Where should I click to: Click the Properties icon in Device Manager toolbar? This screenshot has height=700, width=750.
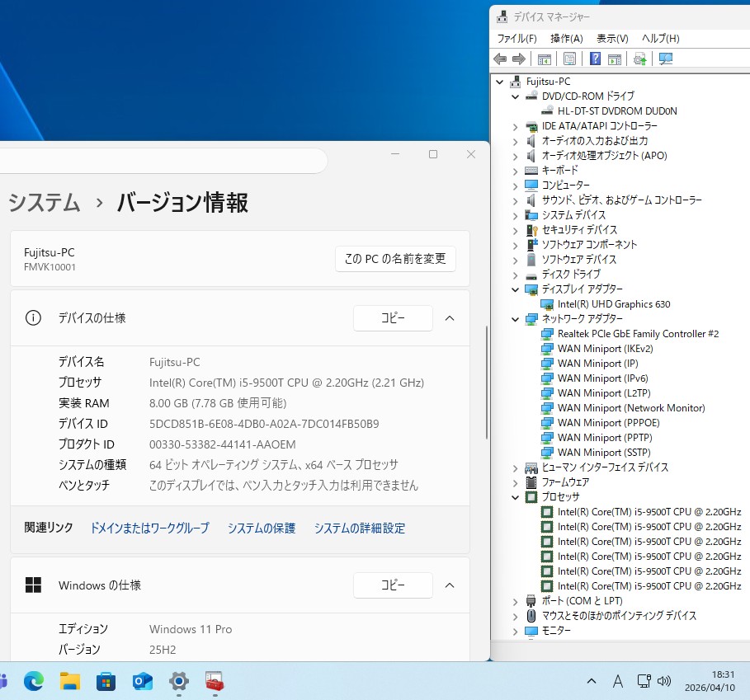[x=569, y=59]
